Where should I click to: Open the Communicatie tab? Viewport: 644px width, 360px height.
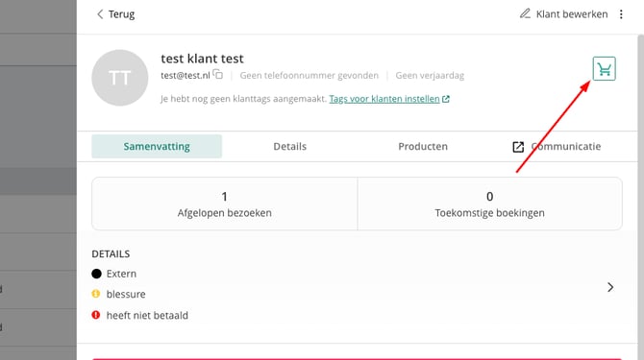coord(557,146)
